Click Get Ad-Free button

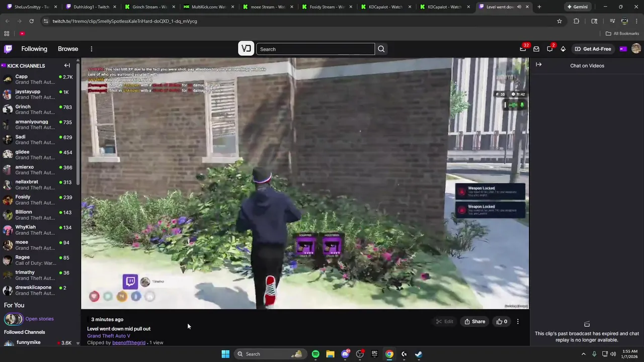(593, 49)
